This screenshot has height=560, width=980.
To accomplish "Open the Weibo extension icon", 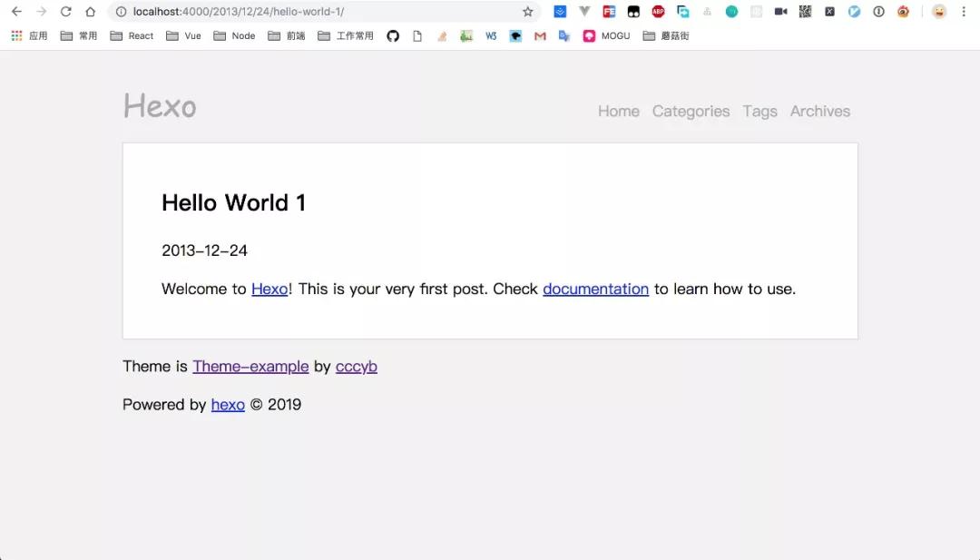I will coord(903,11).
